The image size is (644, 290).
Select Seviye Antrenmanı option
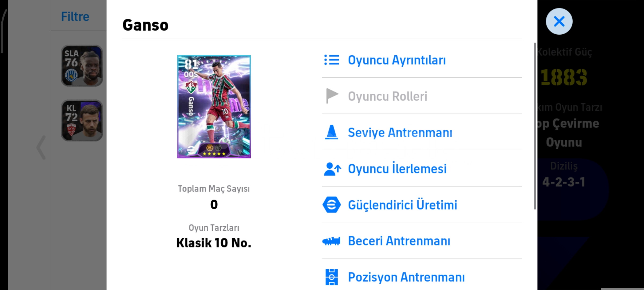pos(400,132)
